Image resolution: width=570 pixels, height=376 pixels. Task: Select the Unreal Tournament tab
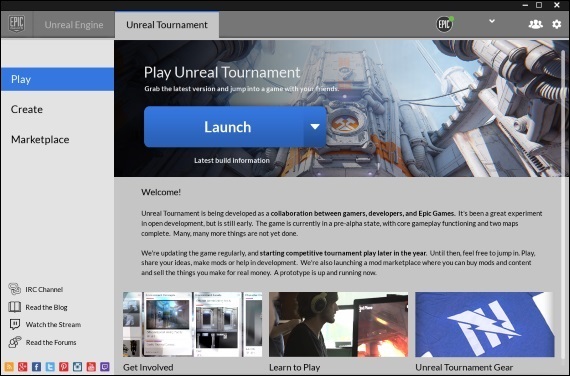pos(167,25)
